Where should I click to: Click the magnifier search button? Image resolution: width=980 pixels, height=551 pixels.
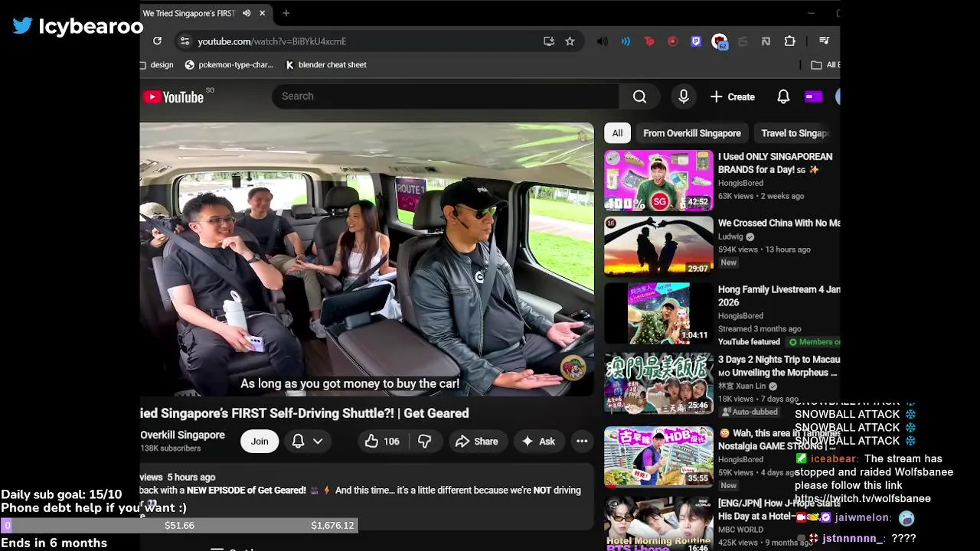point(639,96)
